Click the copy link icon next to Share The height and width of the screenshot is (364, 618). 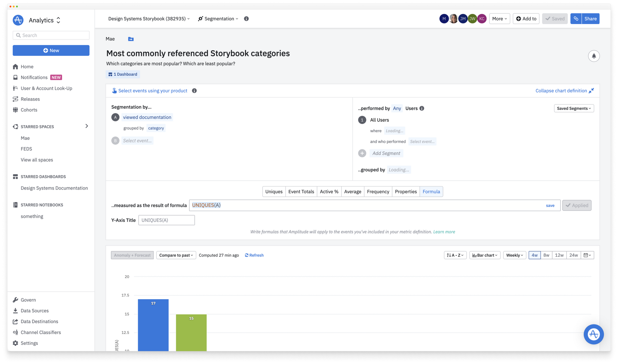pos(576,19)
